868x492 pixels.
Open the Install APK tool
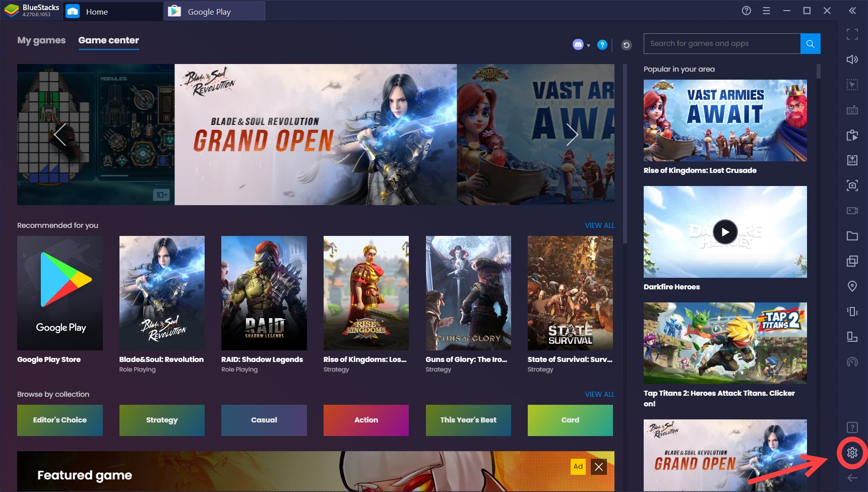[853, 160]
